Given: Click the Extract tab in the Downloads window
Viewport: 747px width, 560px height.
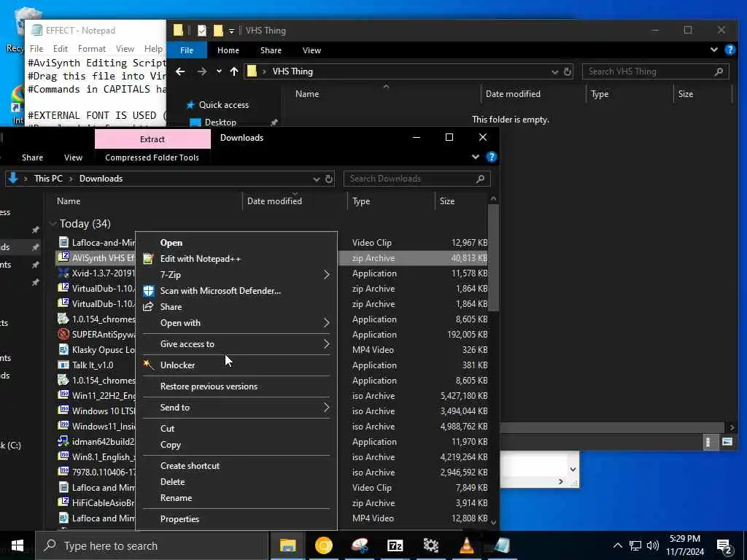Looking at the screenshot, I should [x=152, y=139].
